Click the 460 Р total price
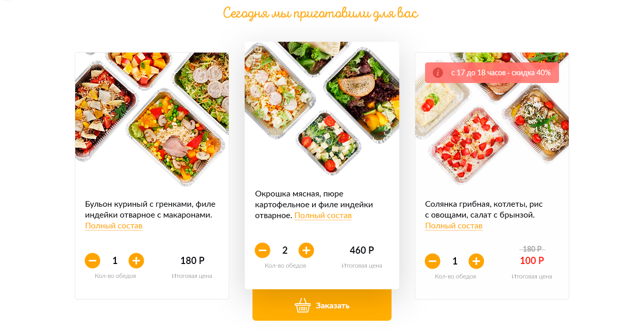Screen dimensions: 644x330 pyautogui.click(x=362, y=251)
